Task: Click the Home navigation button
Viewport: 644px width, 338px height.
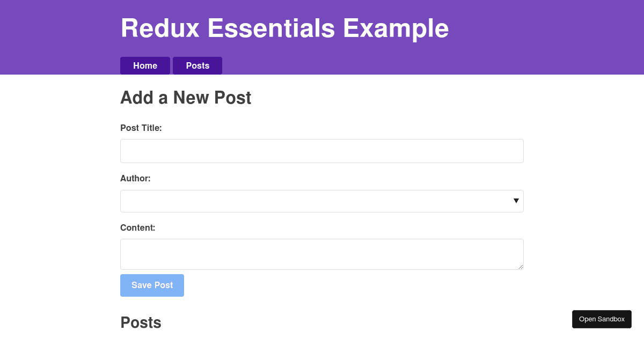Action: pyautogui.click(x=145, y=65)
